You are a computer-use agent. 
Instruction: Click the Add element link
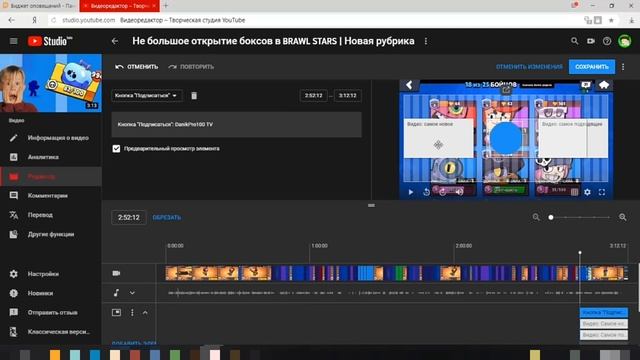[x=134, y=343]
